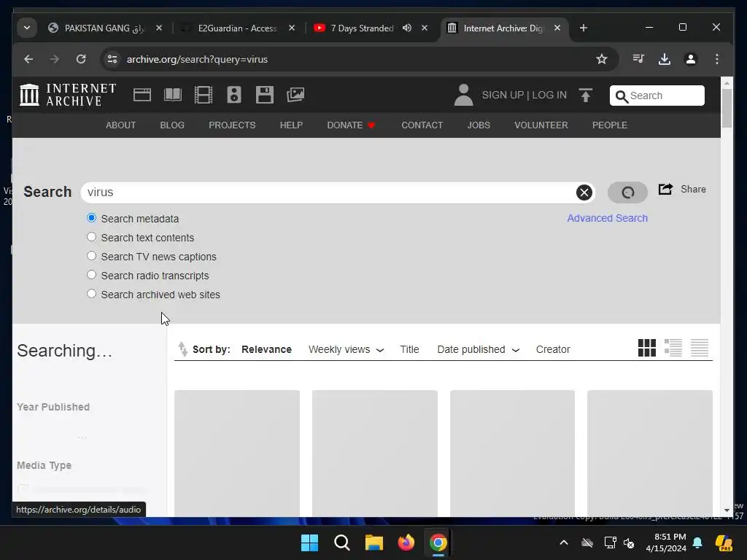Open the Audio speaker icon
Viewport: 747px width, 560px height.
coord(234,95)
